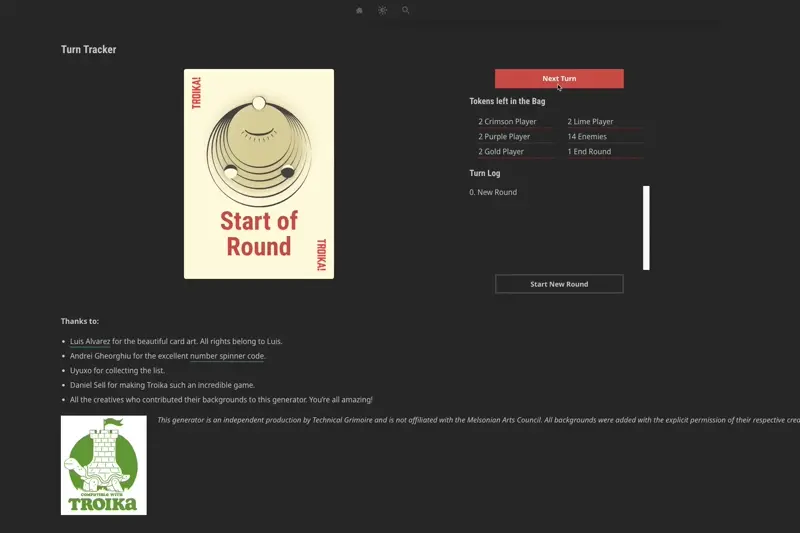Click the 'Turn Log' heading

tap(485, 173)
